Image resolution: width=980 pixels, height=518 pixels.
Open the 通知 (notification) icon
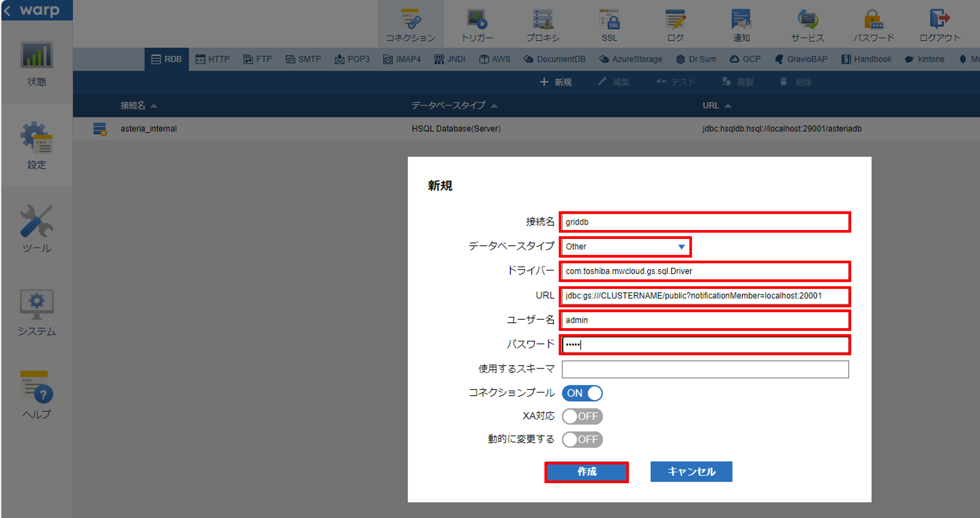pos(741,20)
